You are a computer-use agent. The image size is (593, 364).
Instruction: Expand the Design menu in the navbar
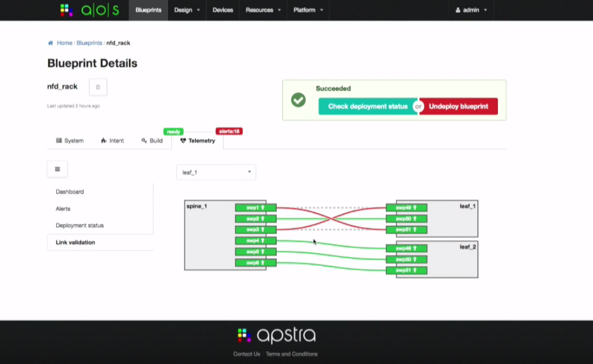(187, 10)
